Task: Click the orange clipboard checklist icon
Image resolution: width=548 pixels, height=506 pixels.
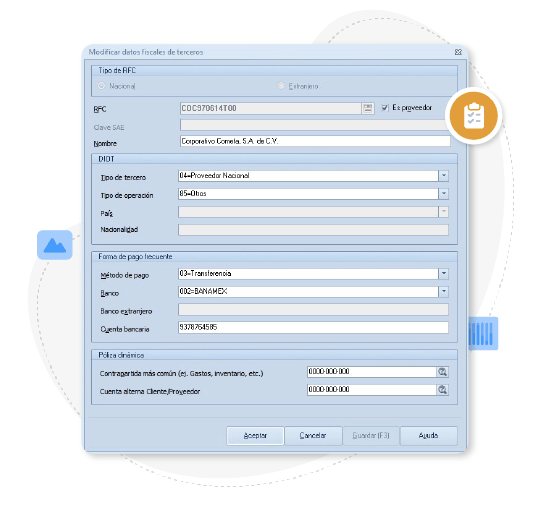Action: (x=474, y=116)
